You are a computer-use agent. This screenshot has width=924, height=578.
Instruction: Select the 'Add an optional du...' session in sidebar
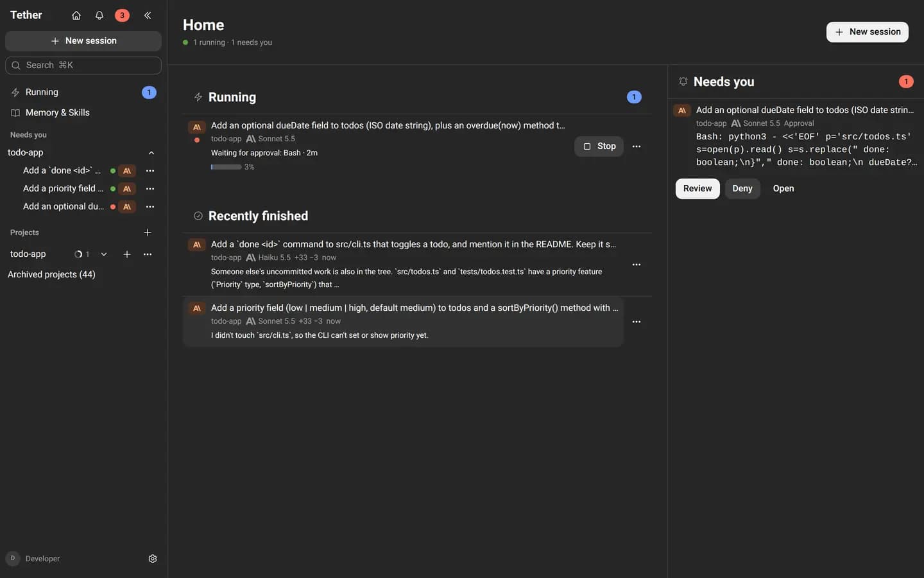64,207
